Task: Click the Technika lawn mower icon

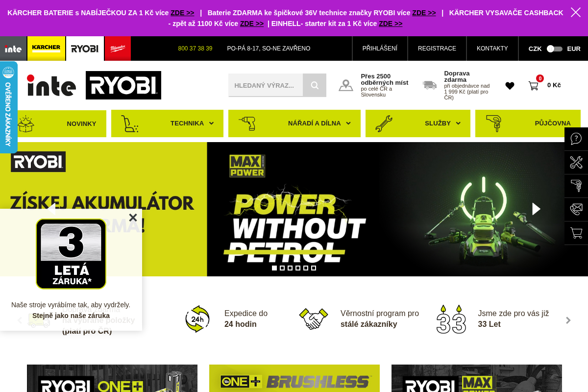Action: click(x=129, y=123)
